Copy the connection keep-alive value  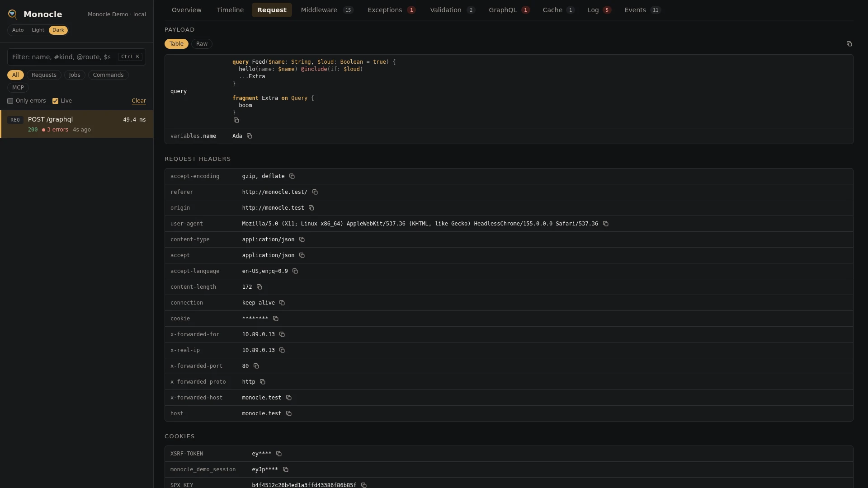(282, 303)
